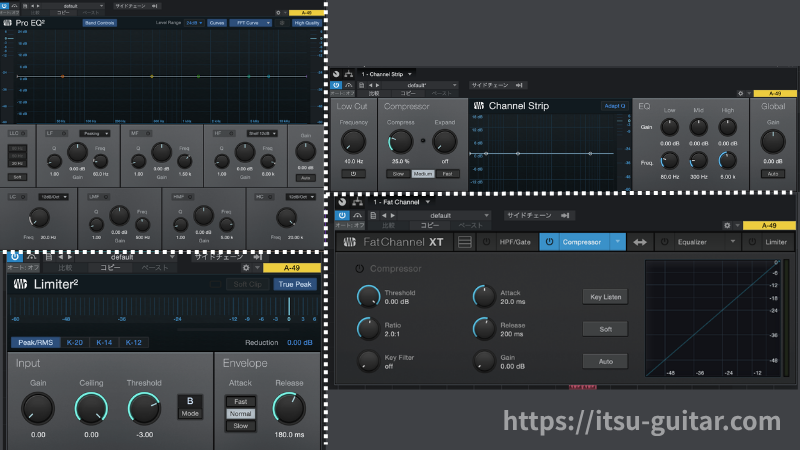This screenshot has height=450, width=800.
Task: Click Soft knee button in Fat Channel
Action: coord(605,329)
